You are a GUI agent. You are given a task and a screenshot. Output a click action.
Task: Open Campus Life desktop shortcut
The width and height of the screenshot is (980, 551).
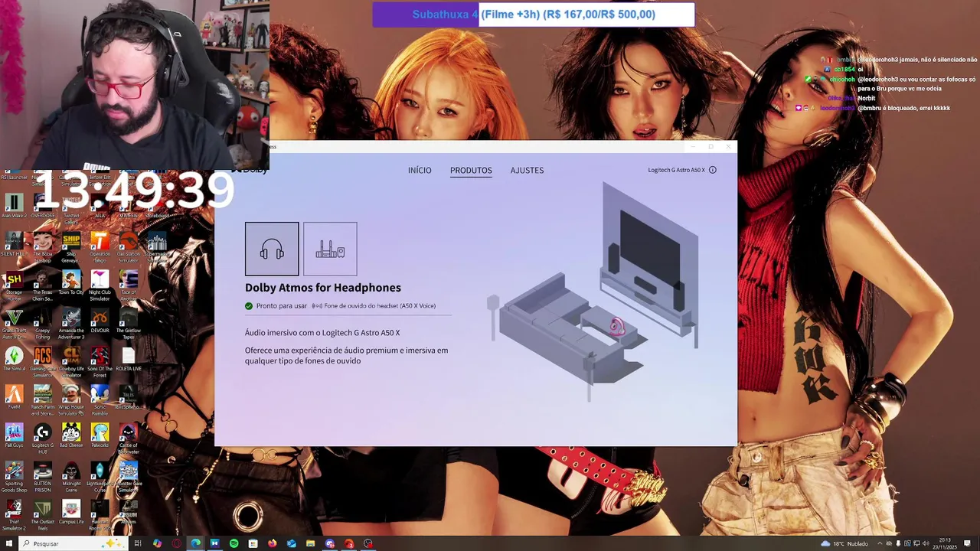[x=71, y=513]
